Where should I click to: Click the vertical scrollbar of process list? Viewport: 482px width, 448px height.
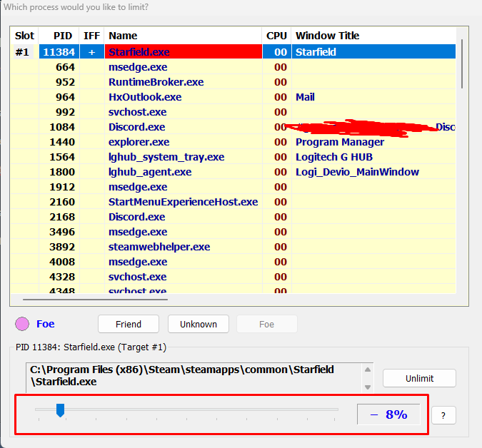pos(462,64)
